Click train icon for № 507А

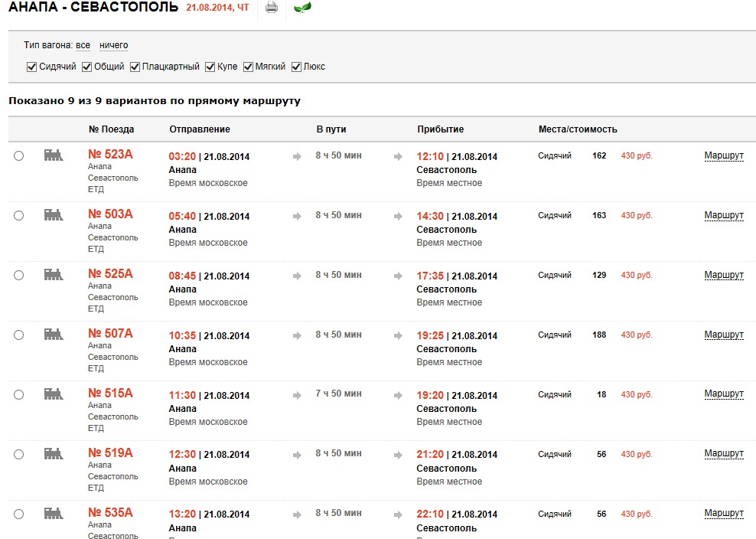pos(54,335)
